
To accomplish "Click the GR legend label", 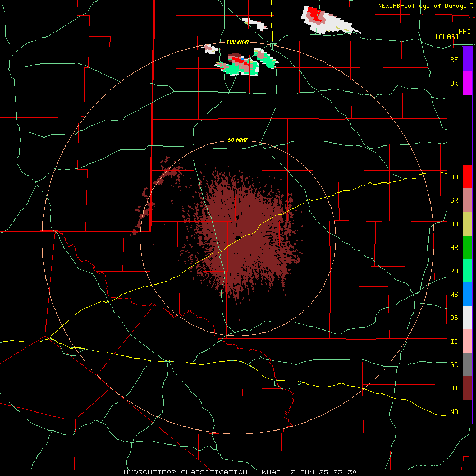I will click(x=454, y=200).
